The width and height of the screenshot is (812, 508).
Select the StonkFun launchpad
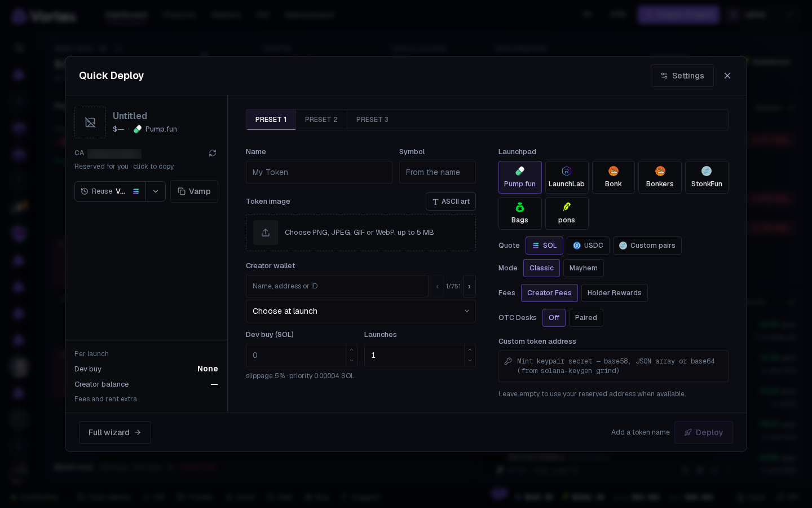click(707, 177)
